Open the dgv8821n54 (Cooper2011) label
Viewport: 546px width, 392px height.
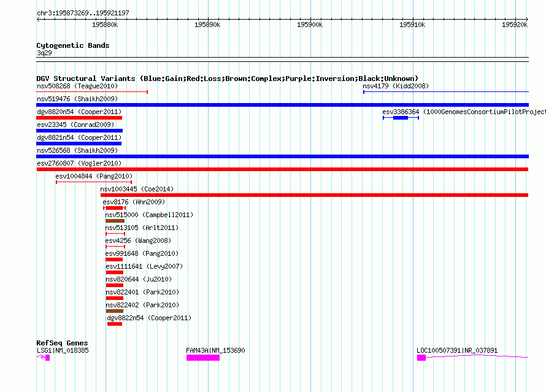[79, 137]
